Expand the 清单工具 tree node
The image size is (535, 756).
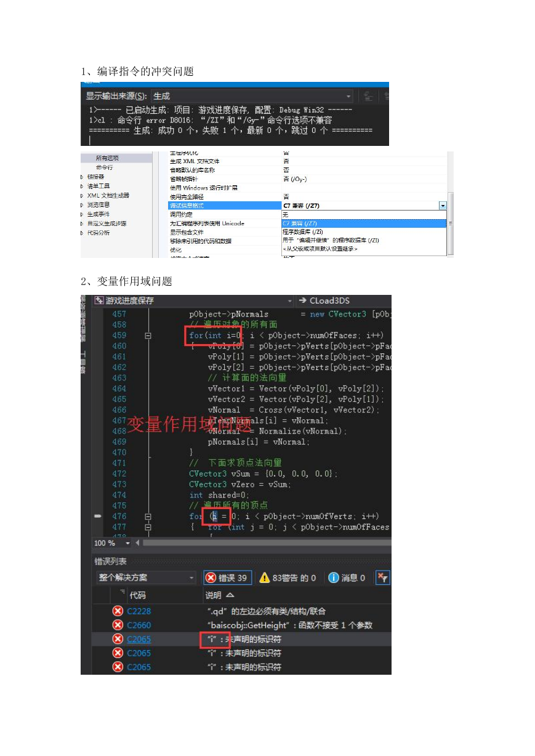click(82, 186)
